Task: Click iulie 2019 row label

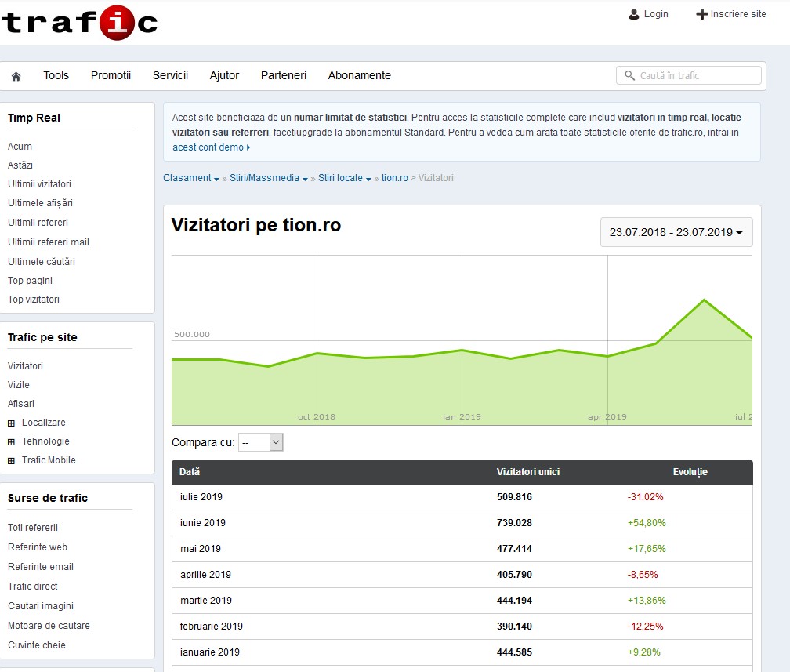Action: tap(201, 497)
